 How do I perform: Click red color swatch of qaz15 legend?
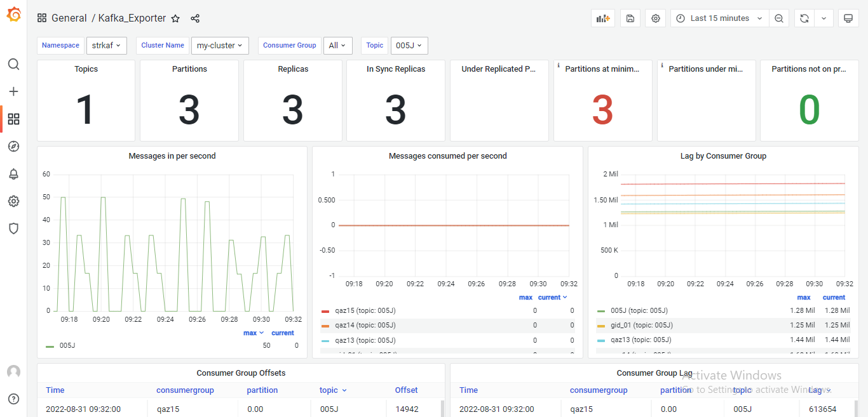click(325, 311)
